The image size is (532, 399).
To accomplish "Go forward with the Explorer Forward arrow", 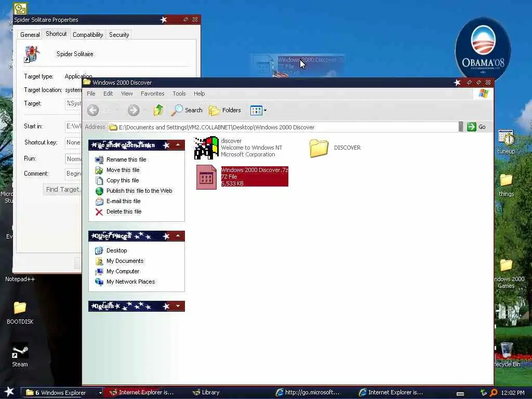I will click(134, 110).
